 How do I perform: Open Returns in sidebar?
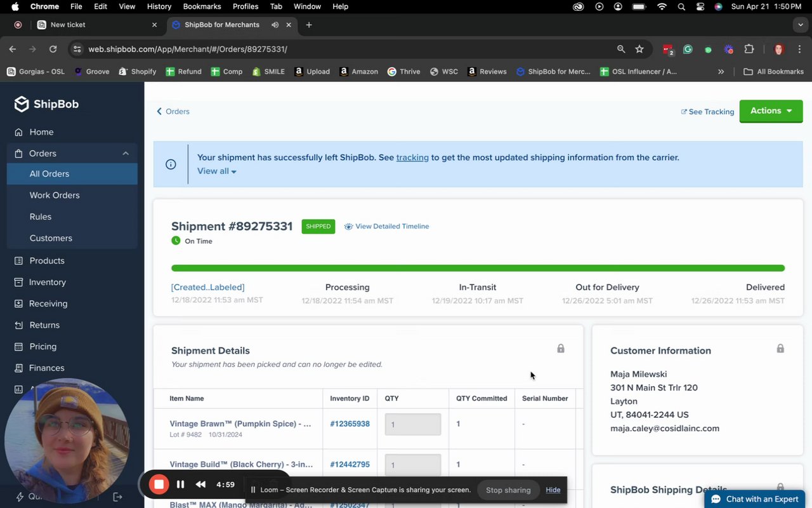click(44, 325)
